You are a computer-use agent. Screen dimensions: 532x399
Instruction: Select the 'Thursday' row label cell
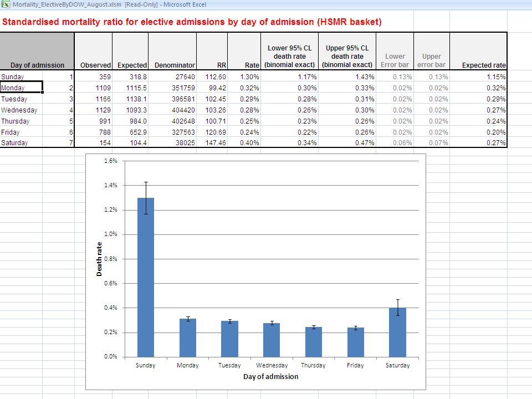21,121
